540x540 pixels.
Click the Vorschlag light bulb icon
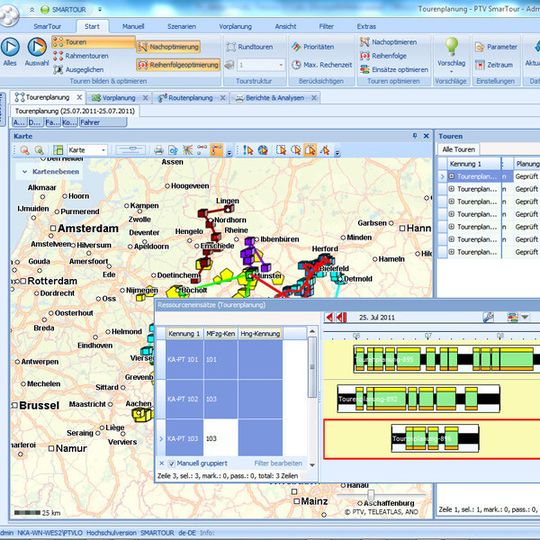click(451, 46)
